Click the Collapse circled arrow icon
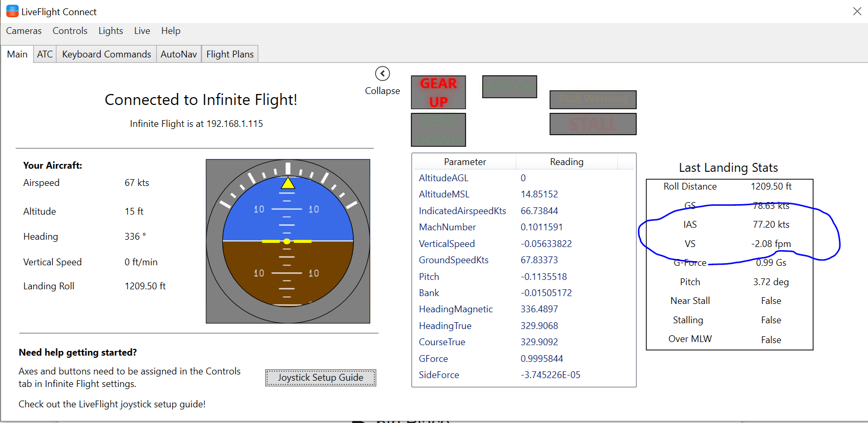This screenshot has height=423, width=868. click(383, 74)
